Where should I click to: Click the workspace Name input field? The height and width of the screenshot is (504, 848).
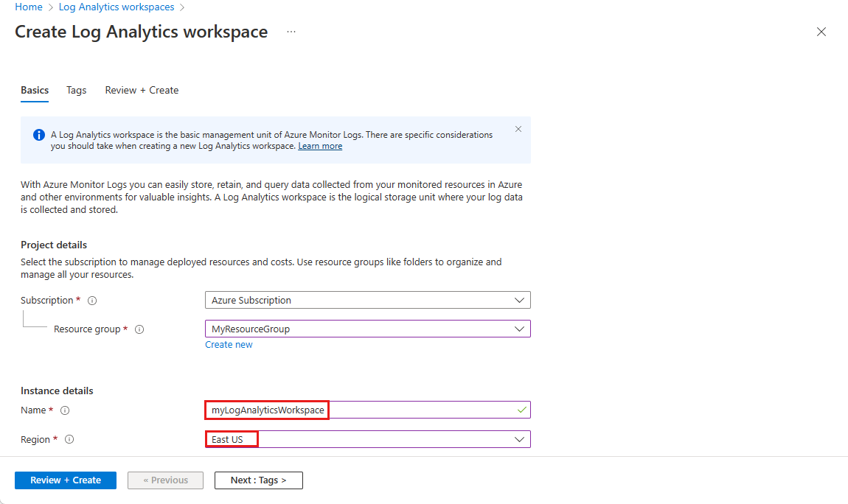(368, 410)
